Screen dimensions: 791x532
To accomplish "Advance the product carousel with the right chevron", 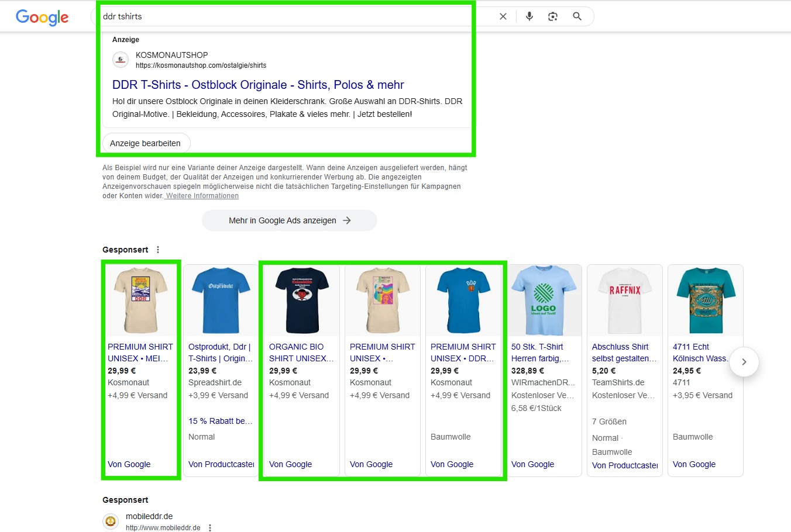I will click(744, 362).
